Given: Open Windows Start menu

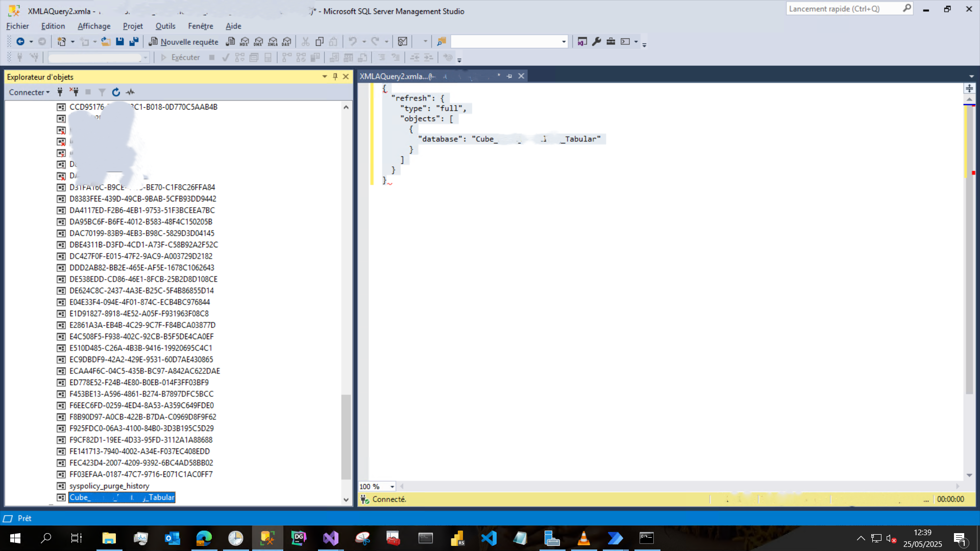Looking at the screenshot, I should [x=15, y=538].
